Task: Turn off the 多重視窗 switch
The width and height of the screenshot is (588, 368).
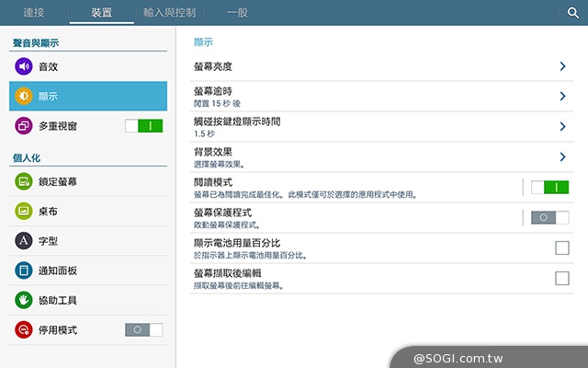Action: [144, 126]
